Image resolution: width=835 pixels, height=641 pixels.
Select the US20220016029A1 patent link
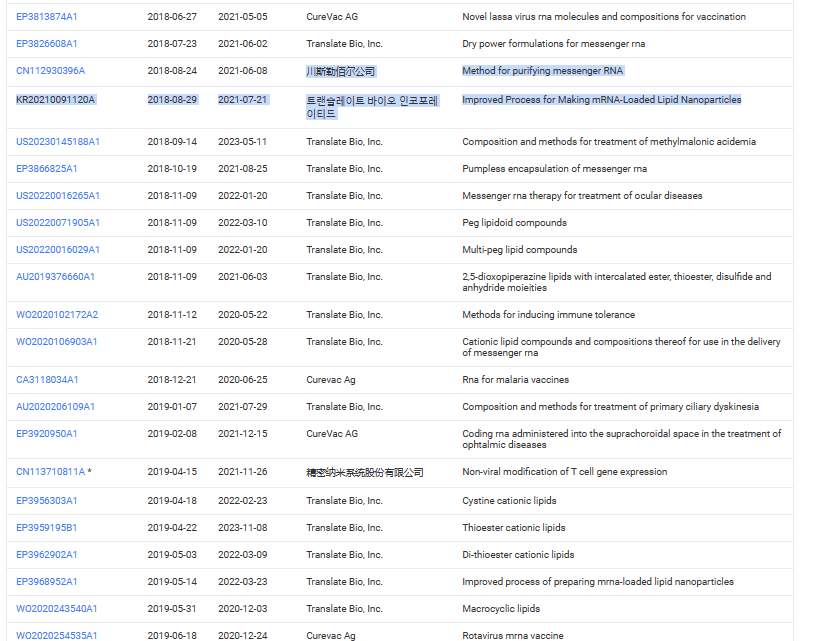pos(58,250)
